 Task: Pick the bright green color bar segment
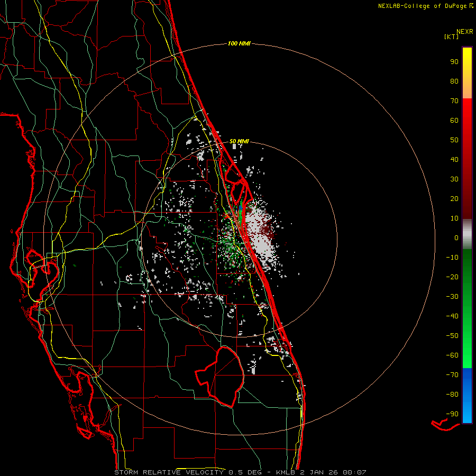pos(467,343)
